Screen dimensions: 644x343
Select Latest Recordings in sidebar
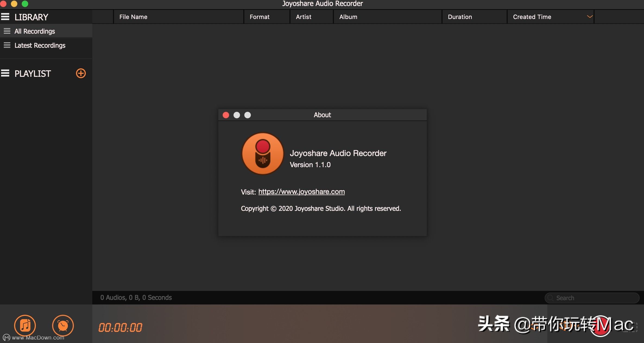tap(40, 45)
